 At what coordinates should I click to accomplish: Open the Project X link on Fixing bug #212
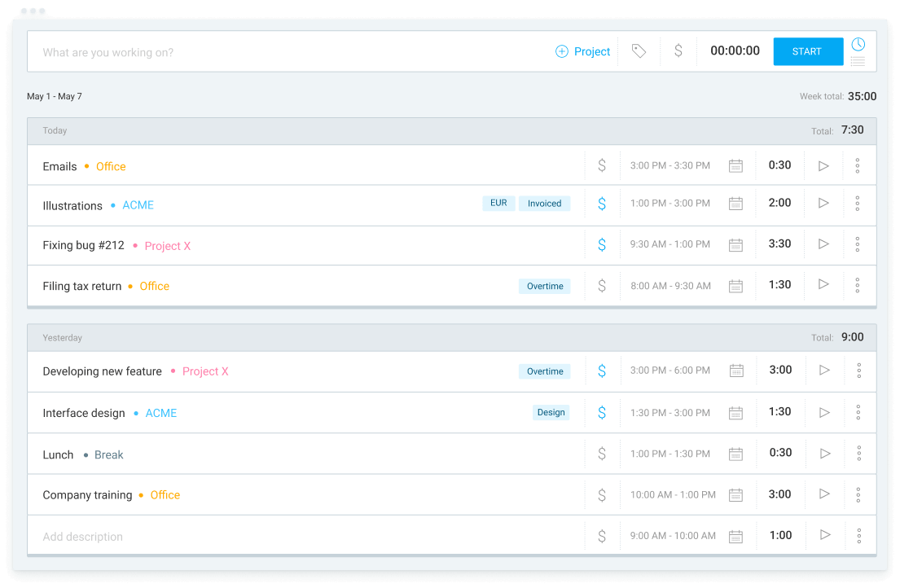coord(167,245)
